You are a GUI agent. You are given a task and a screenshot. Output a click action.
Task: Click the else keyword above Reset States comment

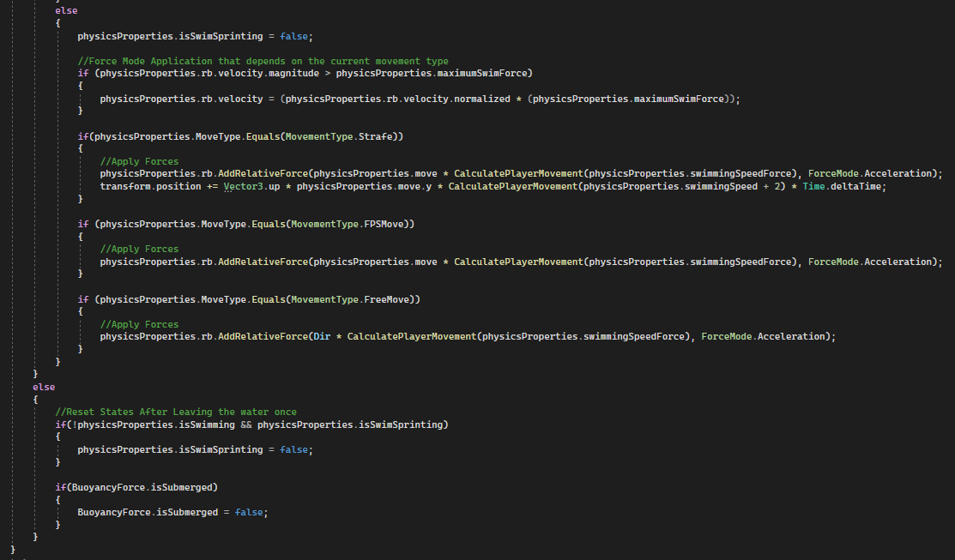pos(44,387)
